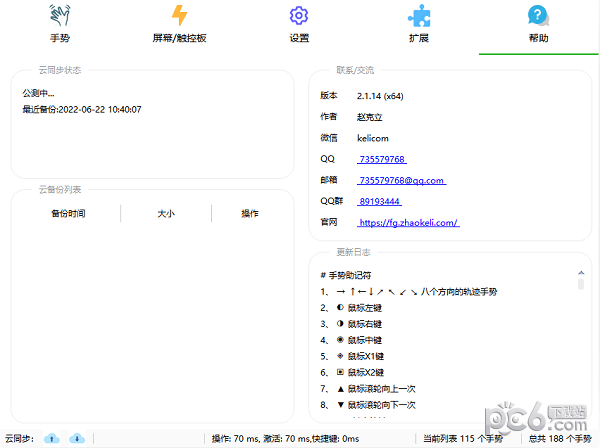Click the 大小 column header
This screenshot has height=448, width=600.
[x=166, y=213]
